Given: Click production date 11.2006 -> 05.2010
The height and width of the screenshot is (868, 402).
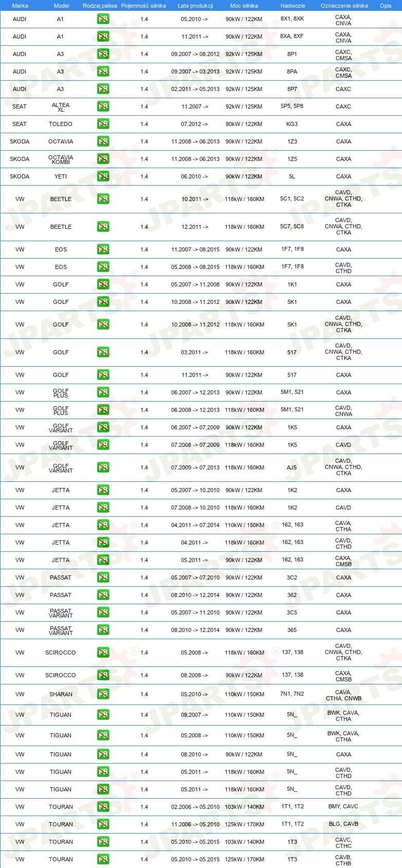Looking at the screenshot, I should click(195, 824).
